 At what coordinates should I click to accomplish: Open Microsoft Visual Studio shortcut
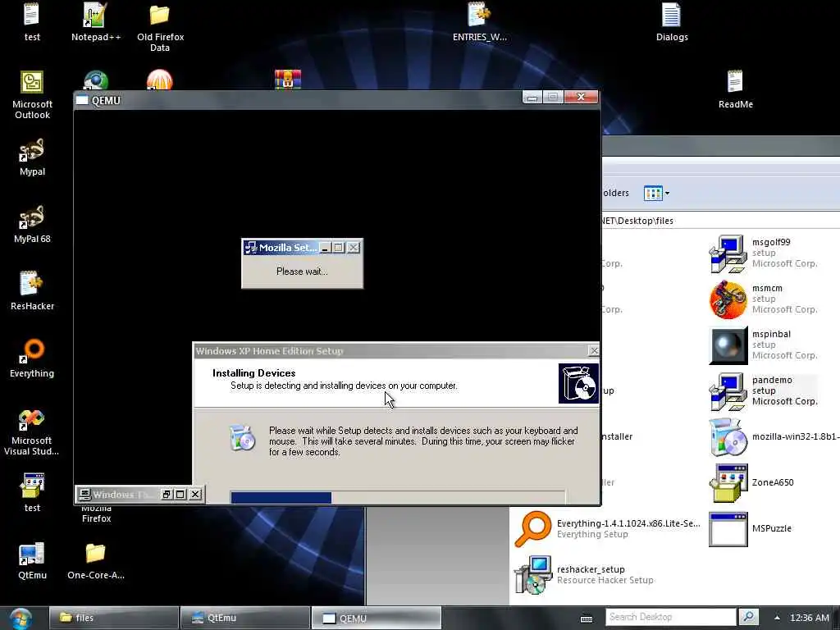(32, 431)
